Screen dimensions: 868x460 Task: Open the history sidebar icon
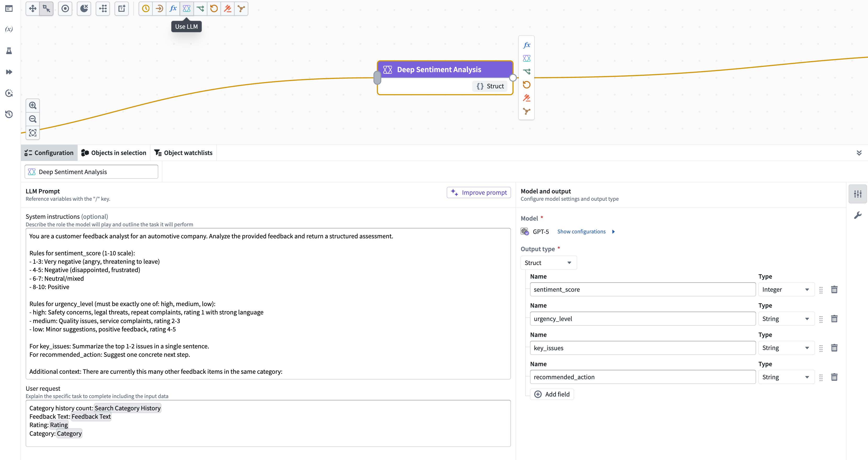[9, 114]
